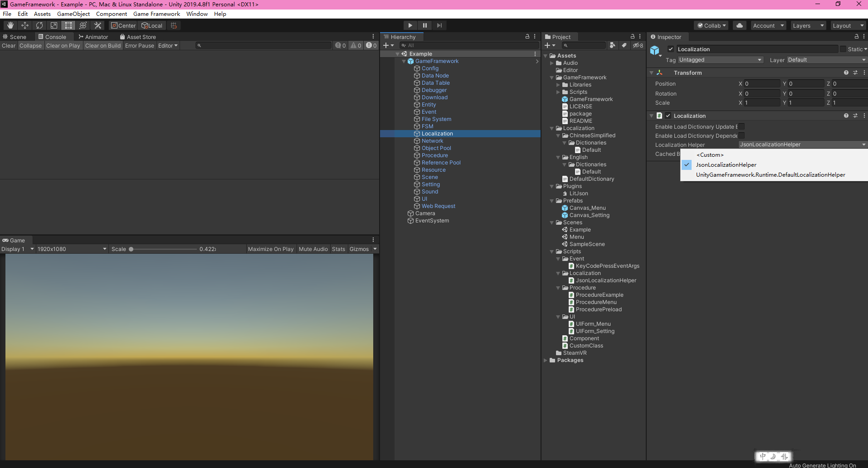Toggle Center pivot mode to Pivot
This screenshot has width=868, height=468.
(x=123, y=25)
